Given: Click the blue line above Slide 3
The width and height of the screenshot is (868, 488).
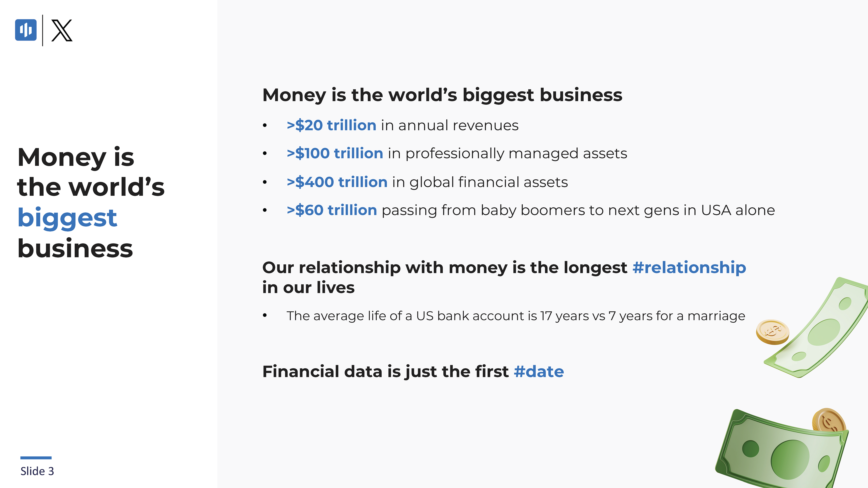Looking at the screenshot, I should (x=36, y=458).
